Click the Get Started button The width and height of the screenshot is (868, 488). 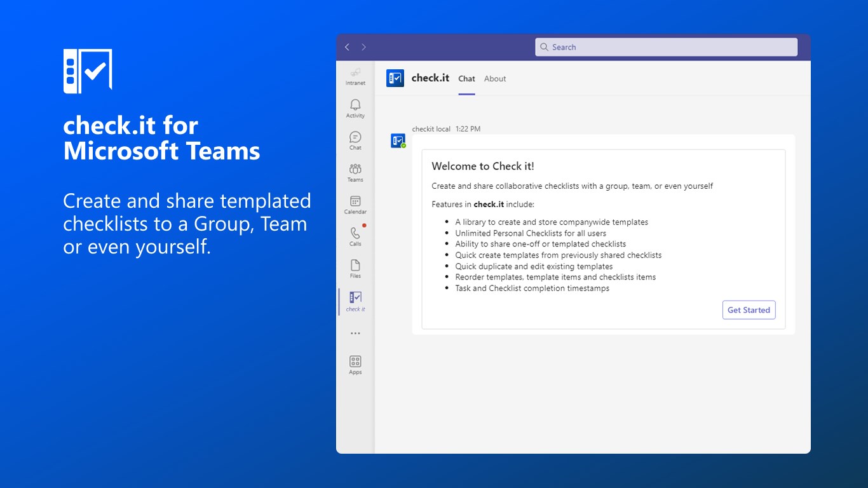click(x=749, y=310)
